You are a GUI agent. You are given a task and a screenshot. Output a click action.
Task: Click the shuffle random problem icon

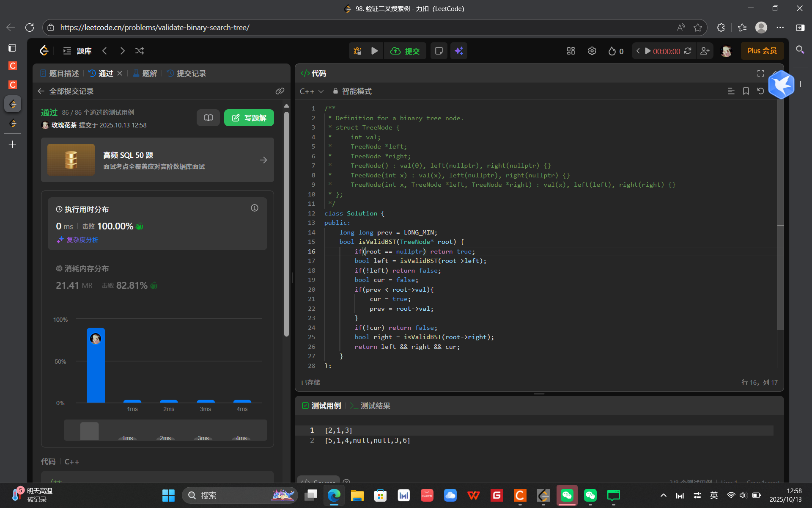(140, 51)
